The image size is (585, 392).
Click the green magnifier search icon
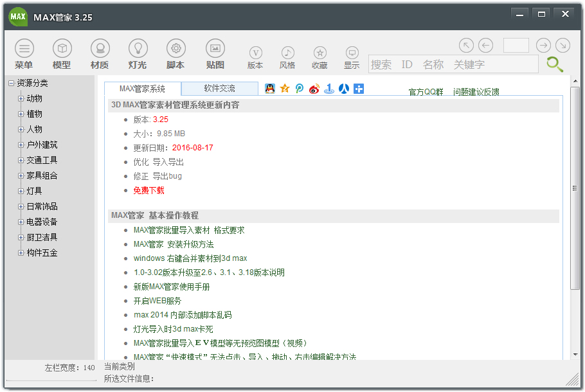click(x=554, y=64)
